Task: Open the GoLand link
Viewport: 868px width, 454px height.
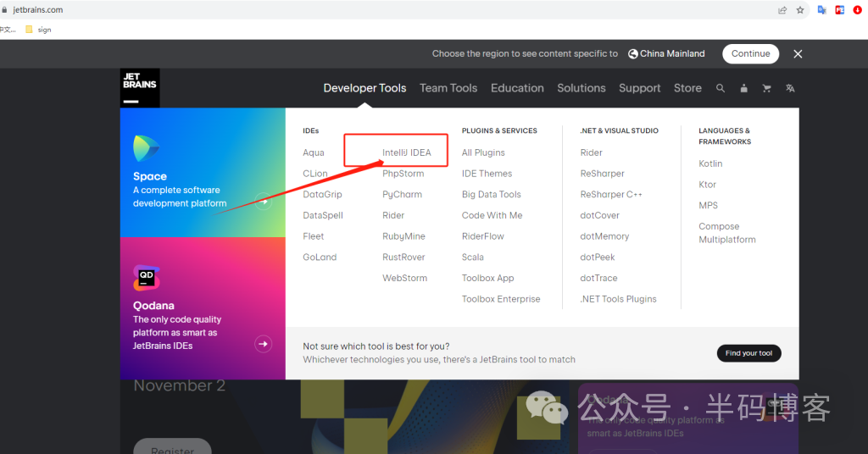Action: tap(320, 257)
